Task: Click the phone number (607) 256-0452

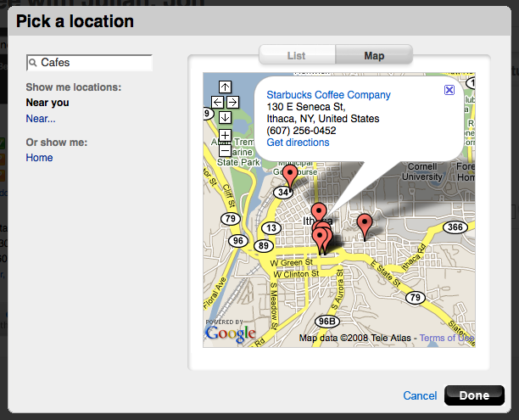Action: (x=301, y=131)
